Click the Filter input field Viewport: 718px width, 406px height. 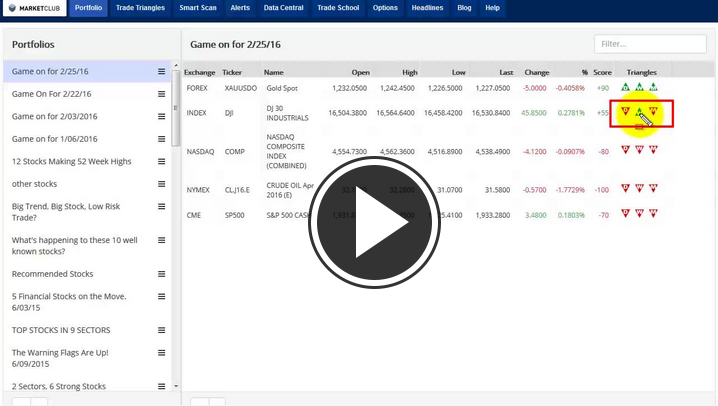[649, 44]
